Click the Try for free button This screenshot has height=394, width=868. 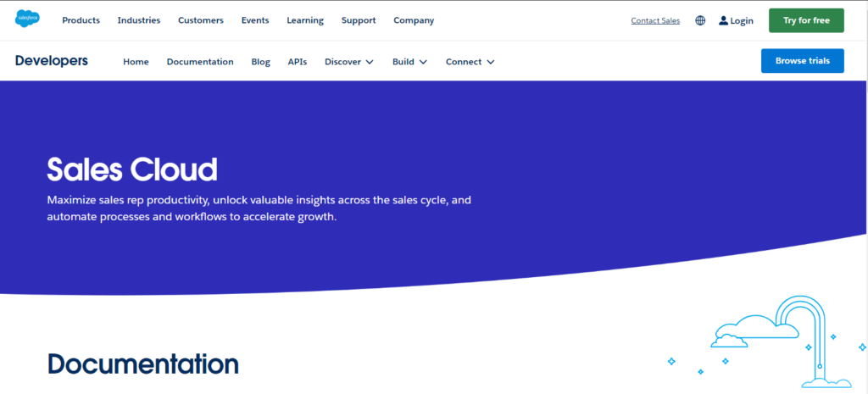(806, 20)
